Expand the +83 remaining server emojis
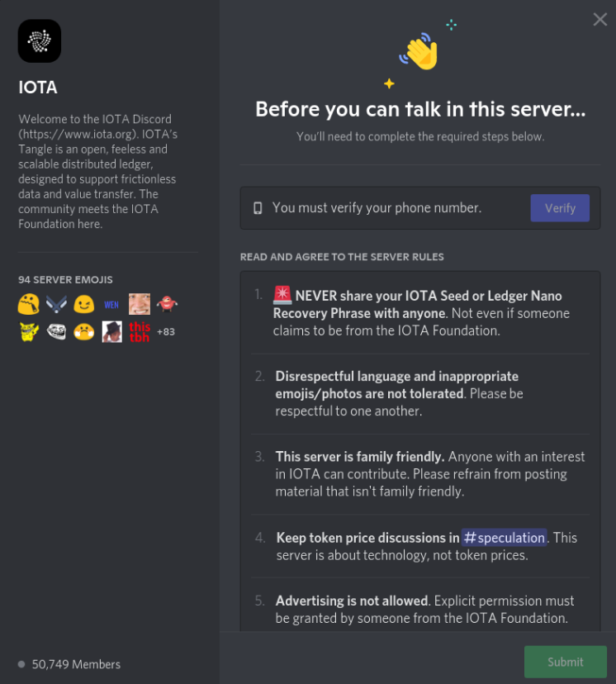Image resolution: width=616 pixels, height=684 pixels. [167, 331]
